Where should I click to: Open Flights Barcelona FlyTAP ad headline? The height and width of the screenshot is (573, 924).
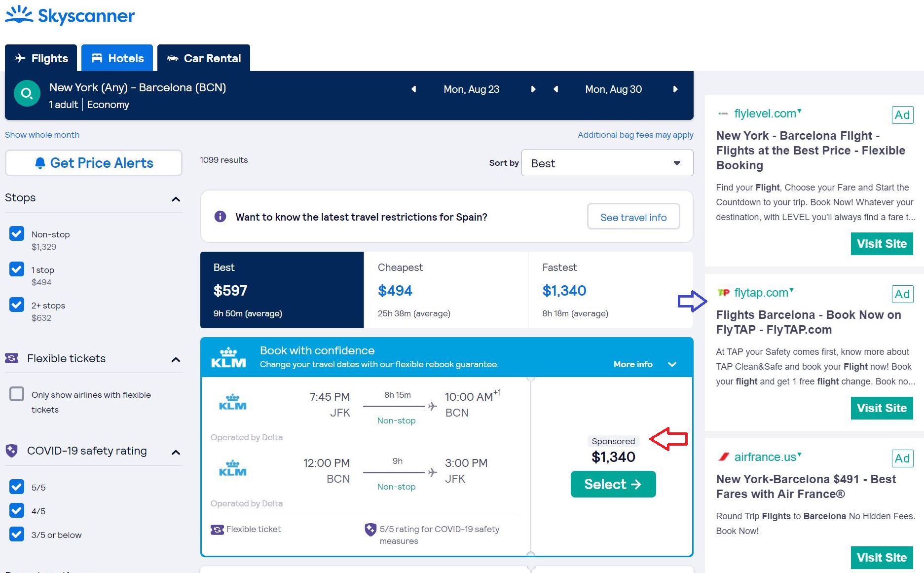coord(809,322)
